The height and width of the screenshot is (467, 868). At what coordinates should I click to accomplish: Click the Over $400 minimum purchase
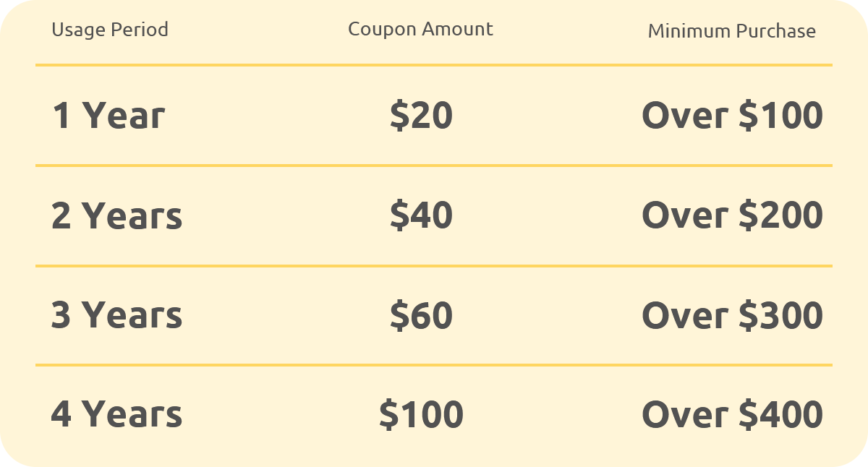pyautogui.click(x=733, y=414)
